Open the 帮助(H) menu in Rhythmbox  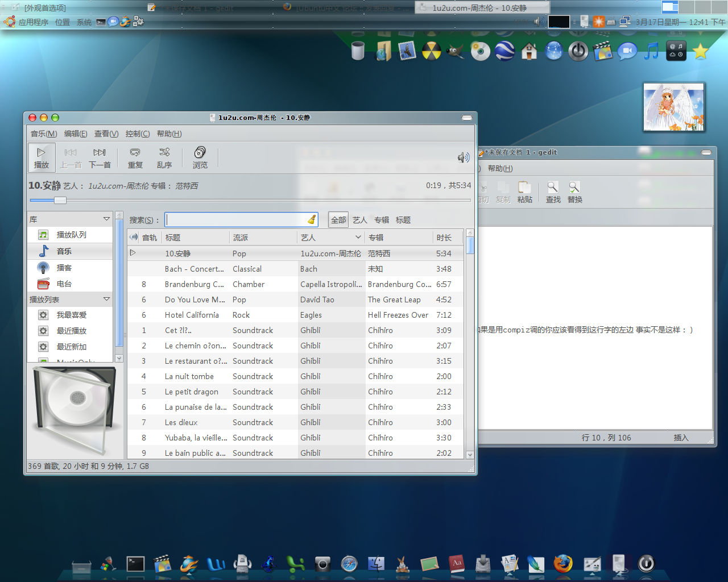[169, 134]
